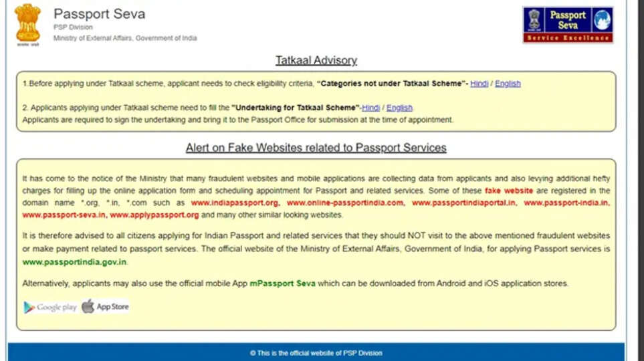This screenshot has height=361, width=644.
Task: Open Hindi version of Categories not under Tatkaal
Action: coord(479,84)
